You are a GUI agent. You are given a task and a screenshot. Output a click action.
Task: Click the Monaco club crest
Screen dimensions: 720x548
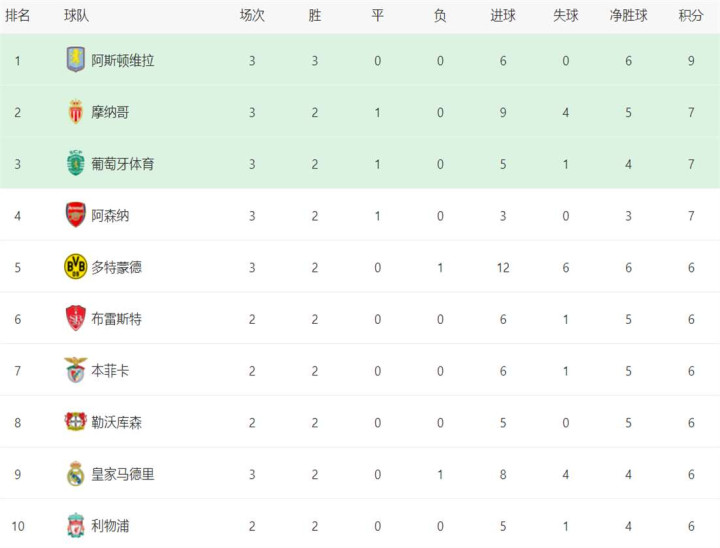click(76, 112)
